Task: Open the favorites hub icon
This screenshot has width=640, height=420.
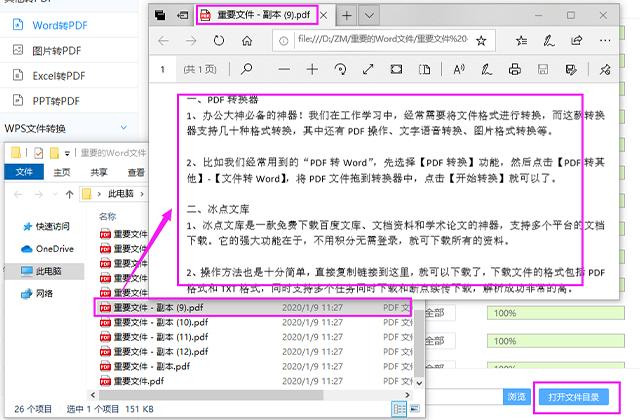Action: 521,41
